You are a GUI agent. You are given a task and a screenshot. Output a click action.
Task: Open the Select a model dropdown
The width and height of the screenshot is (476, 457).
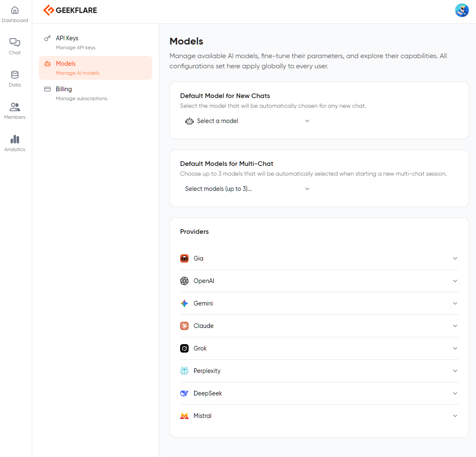click(x=248, y=121)
